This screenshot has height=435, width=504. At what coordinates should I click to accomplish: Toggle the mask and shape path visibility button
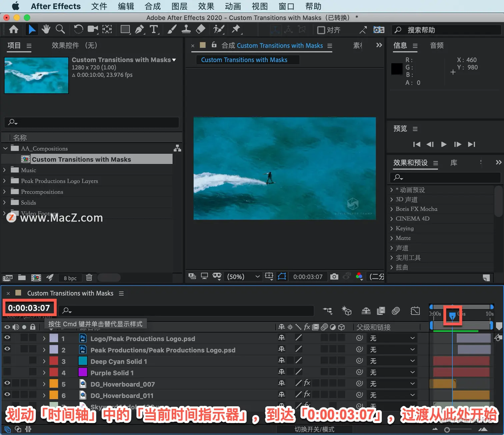(x=282, y=277)
